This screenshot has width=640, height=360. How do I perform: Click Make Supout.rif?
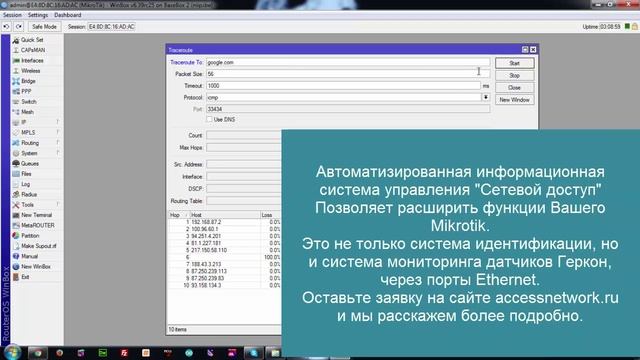[x=39, y=246]
